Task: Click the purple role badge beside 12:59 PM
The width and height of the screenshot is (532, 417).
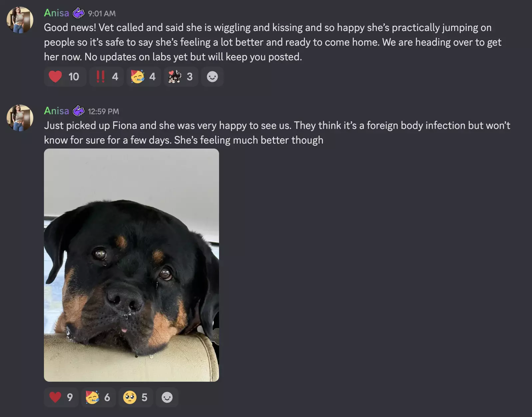Action: click(79, 111)
